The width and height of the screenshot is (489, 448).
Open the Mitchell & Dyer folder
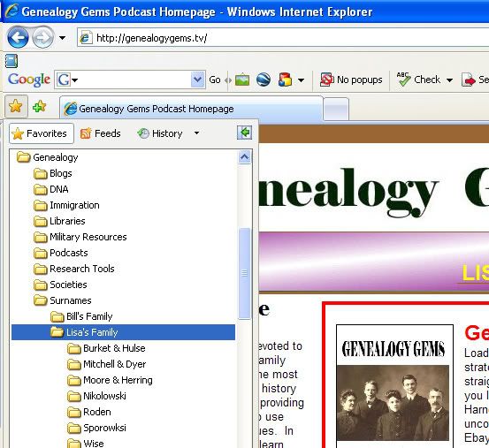pyautogui.click(x=107, y=364)
